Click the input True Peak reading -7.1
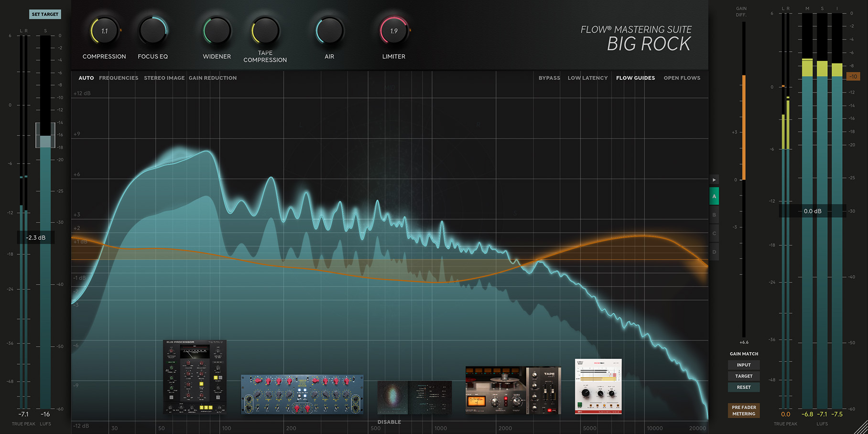 pyautogui.click(x=23, y=414)
